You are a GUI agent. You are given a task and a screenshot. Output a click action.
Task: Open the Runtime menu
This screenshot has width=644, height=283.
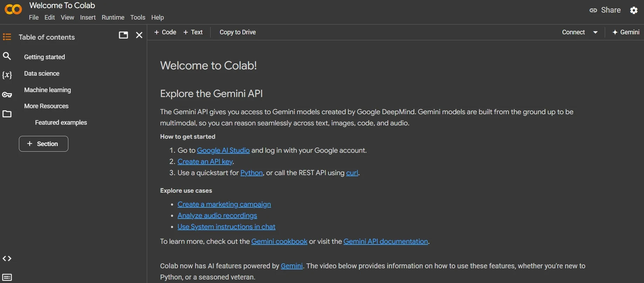(113, 18)
